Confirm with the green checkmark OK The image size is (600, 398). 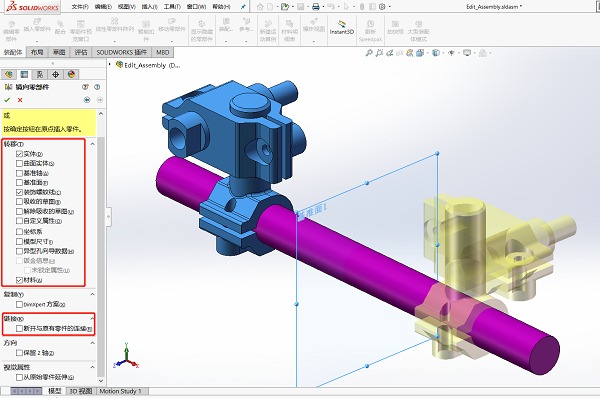pos(7,100)
